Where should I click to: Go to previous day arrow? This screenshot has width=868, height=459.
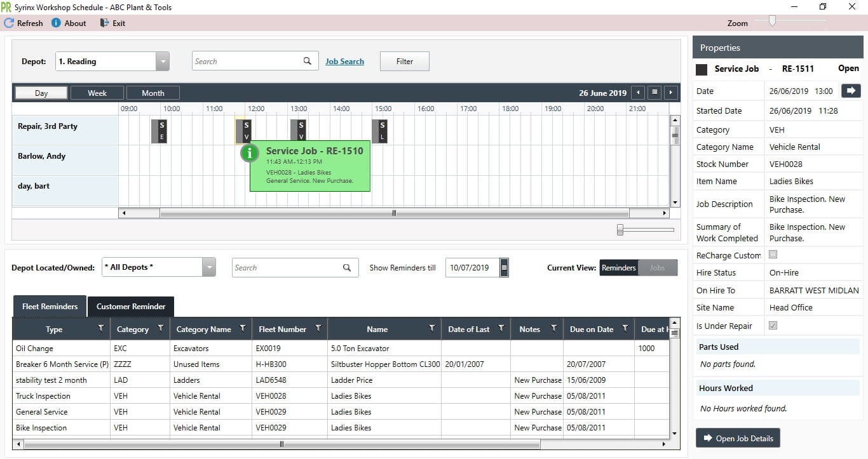click(638, 93)
